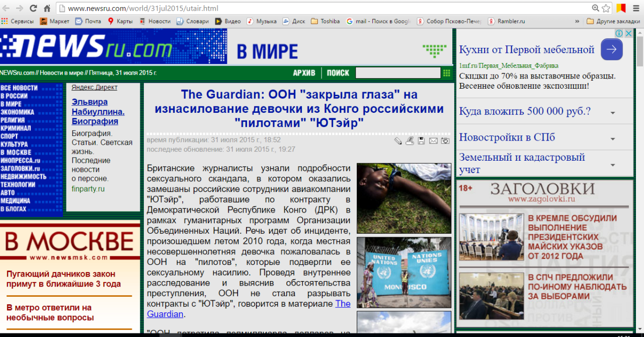Select НЕДВИЖИМОСТЬ in the left menu

point(24,177)
